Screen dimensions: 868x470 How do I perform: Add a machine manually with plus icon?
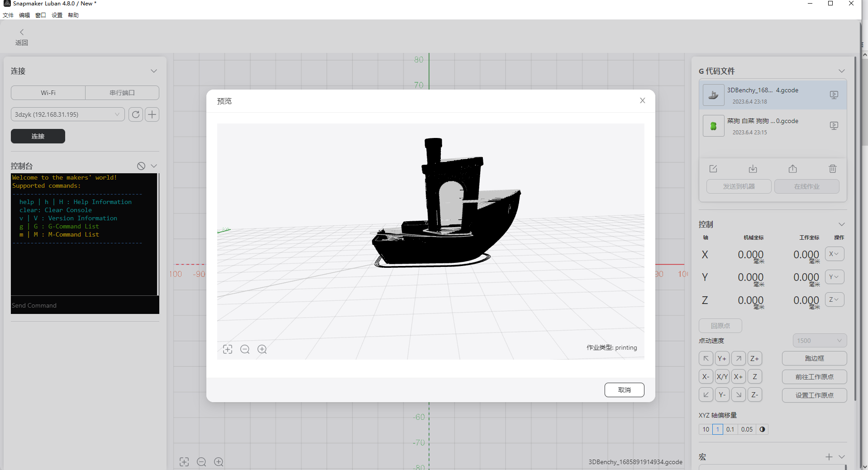152,114
